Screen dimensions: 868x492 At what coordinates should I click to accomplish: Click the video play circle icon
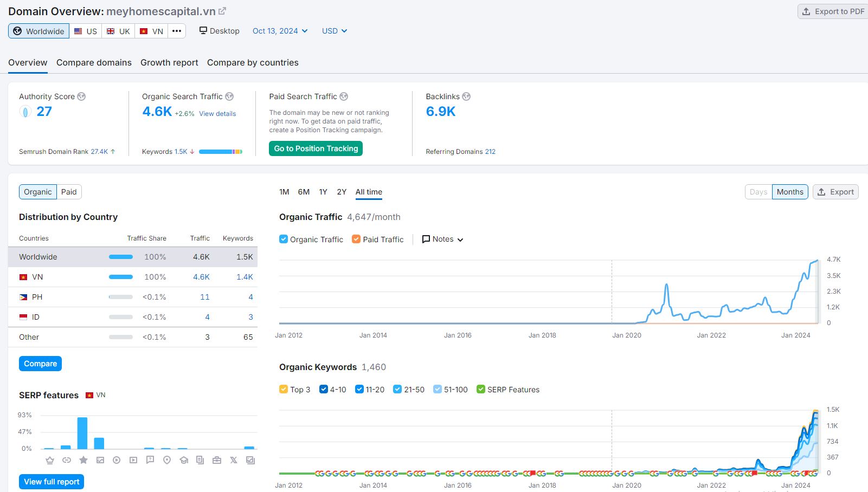(117, 460)
